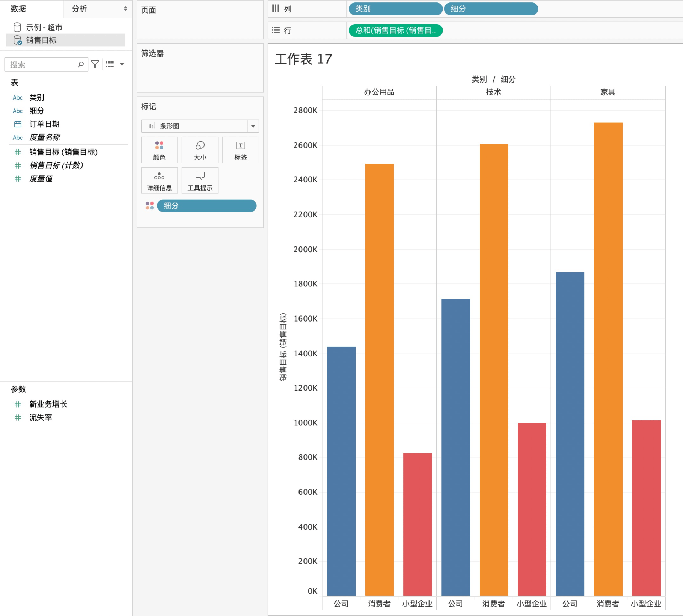683x616 pixels.
Task: Expand the view options arrow beside list icon
Action: [x=122, y=64]
